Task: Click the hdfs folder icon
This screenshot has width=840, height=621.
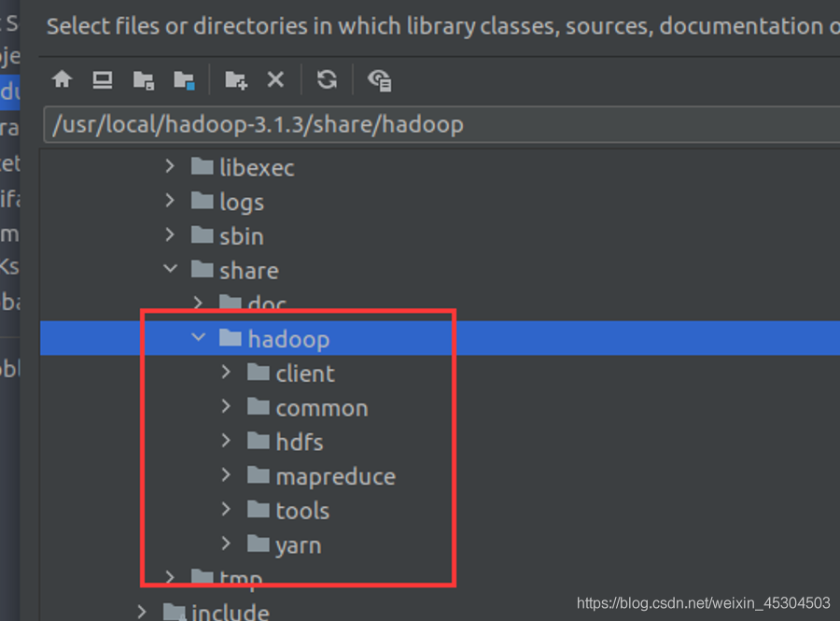Action: pos(259,441)
